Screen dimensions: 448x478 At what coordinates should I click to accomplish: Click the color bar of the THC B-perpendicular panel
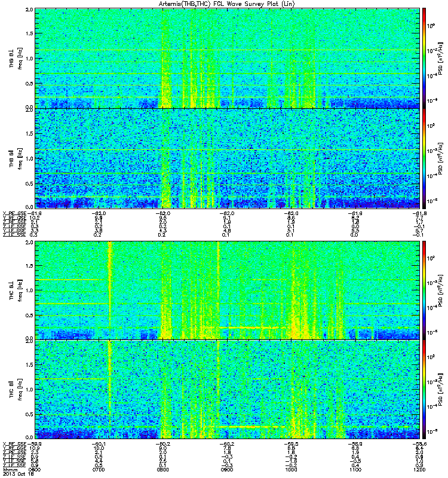[424, 290]
